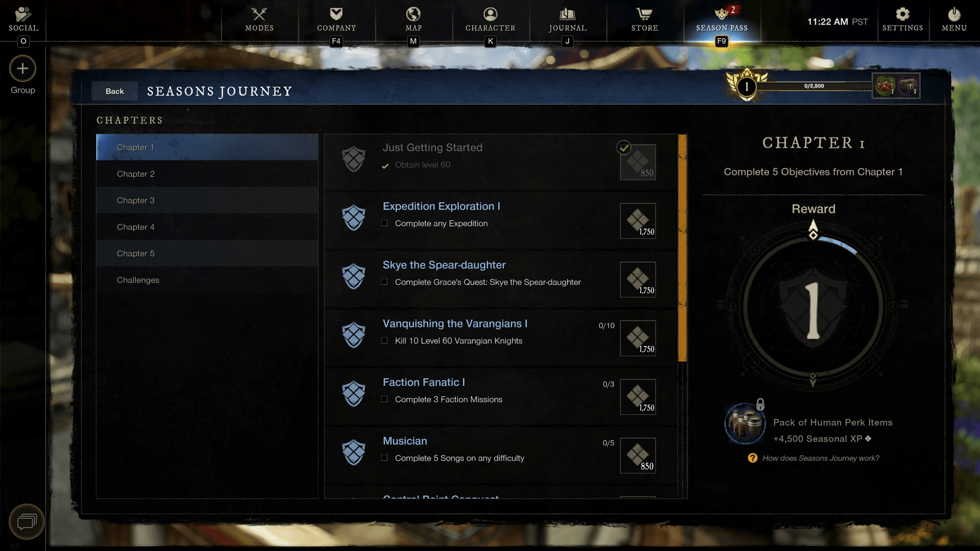Select Chapter 4 in chapters list
Viewport: 980px width, 551px height.
[207, 227]
